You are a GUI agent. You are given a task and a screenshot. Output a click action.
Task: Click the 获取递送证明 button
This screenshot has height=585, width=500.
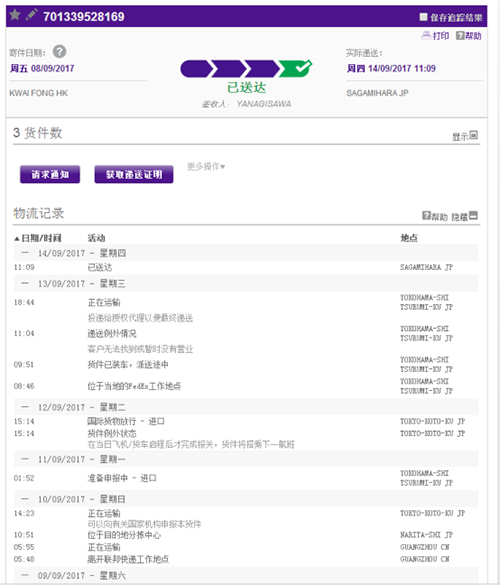point(134,174)
